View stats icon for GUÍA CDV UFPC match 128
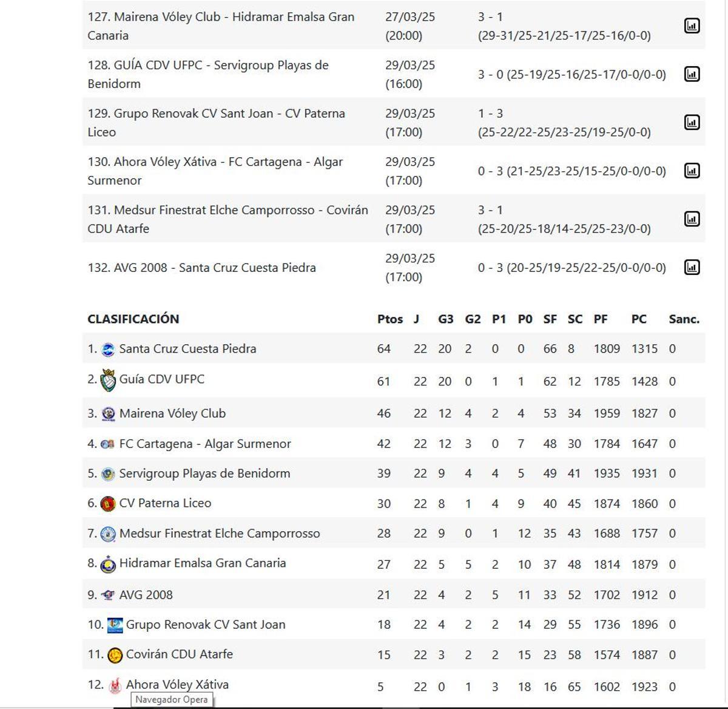 pyautogui.click(x=692, y=74)
